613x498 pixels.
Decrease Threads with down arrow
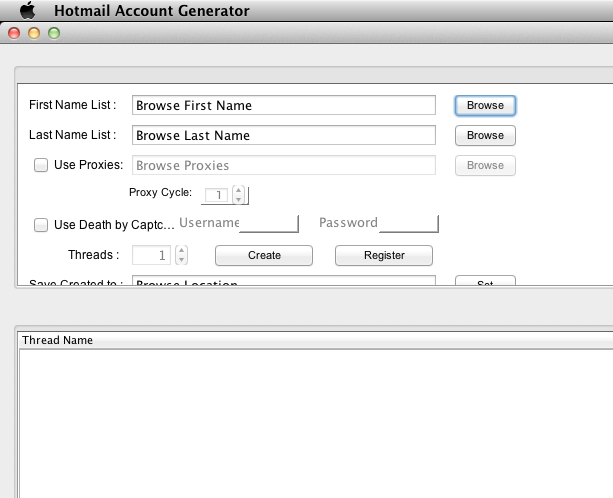click(x=181, y=260)
